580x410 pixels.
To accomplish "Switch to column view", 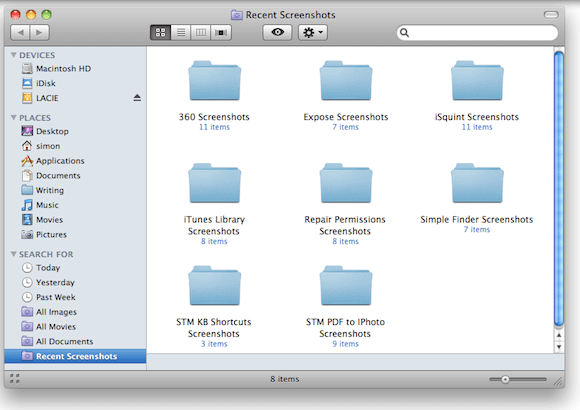I will coord(201,33).
